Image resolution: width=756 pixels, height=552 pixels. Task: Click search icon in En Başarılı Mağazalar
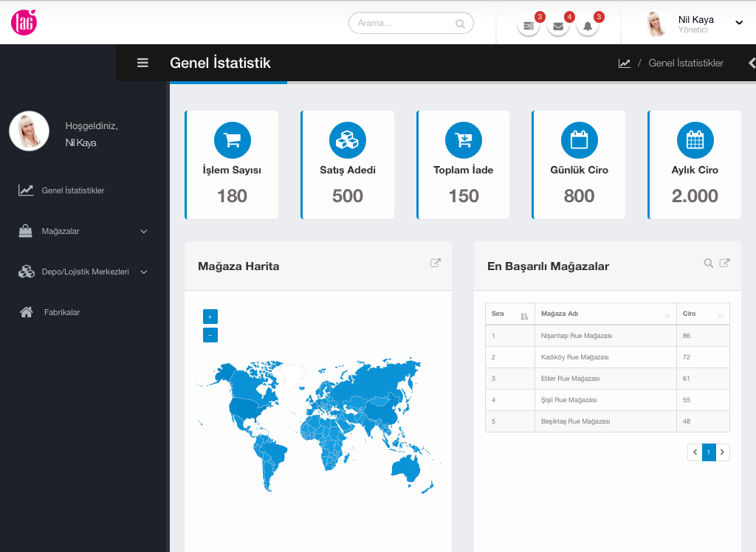click(x=708, y=263)
